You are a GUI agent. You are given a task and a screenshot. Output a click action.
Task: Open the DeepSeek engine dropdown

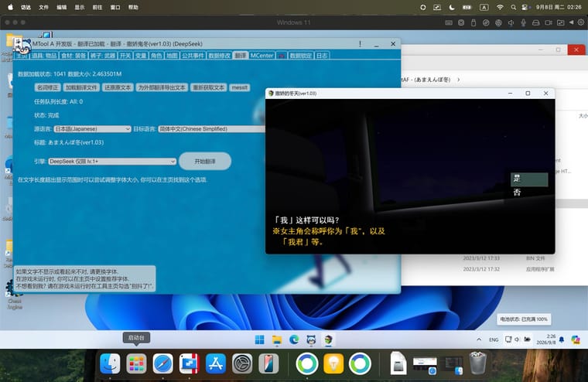112,161
